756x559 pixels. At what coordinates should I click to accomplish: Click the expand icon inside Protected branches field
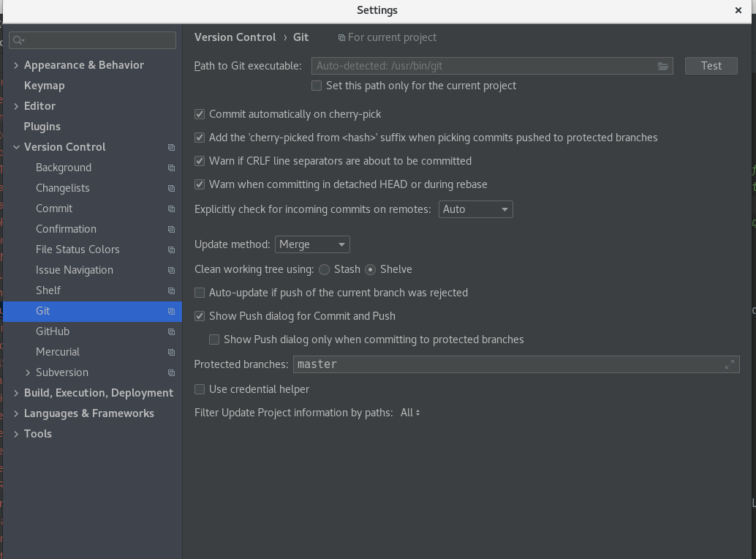tap(730, 364)
